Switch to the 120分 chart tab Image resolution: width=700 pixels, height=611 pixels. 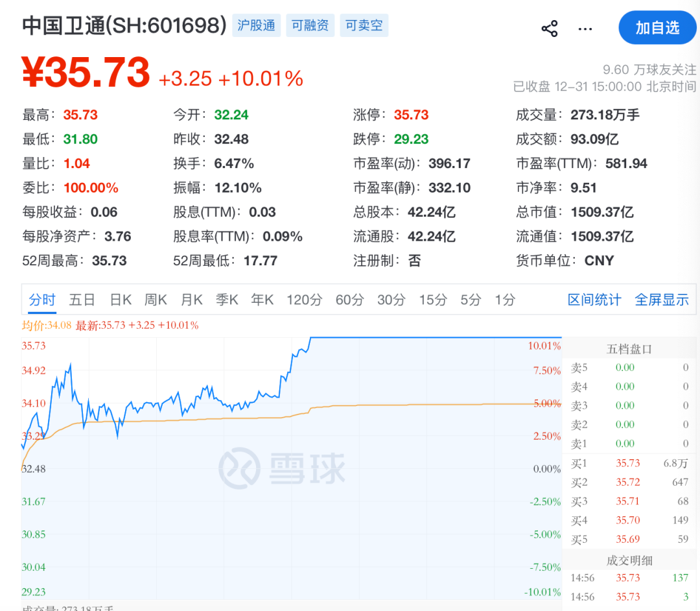[x=304, y=300]
